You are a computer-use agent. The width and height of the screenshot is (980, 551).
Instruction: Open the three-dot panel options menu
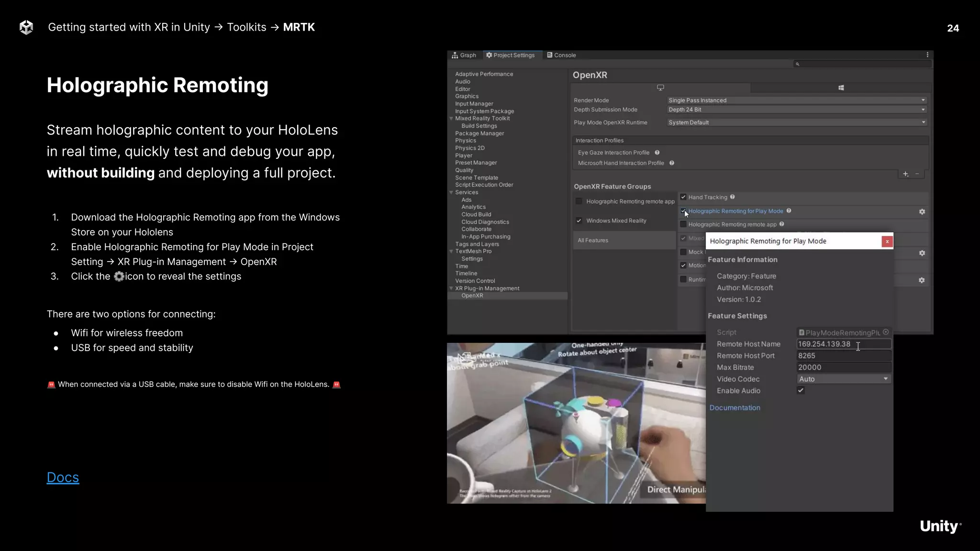point(927,55)
